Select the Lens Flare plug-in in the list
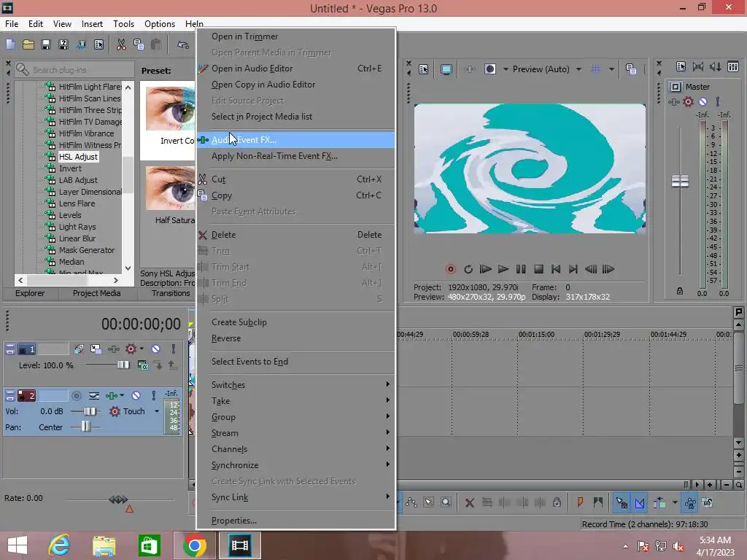747x560 pixels. pos(77,203)
